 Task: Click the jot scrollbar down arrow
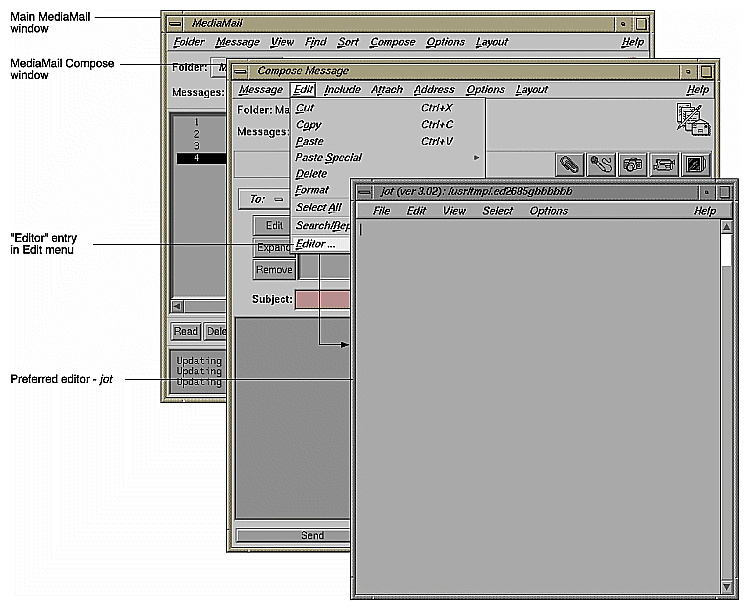click(727, 586)
